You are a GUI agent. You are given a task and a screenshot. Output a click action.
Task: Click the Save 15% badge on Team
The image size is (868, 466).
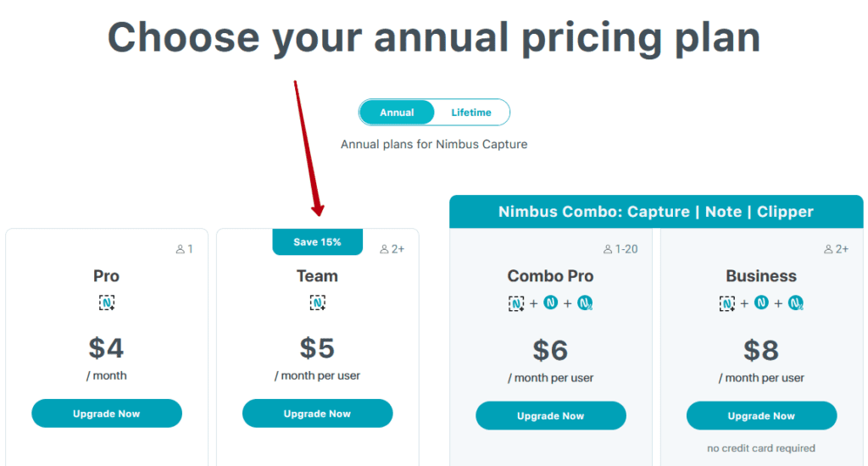coord(317,241)
